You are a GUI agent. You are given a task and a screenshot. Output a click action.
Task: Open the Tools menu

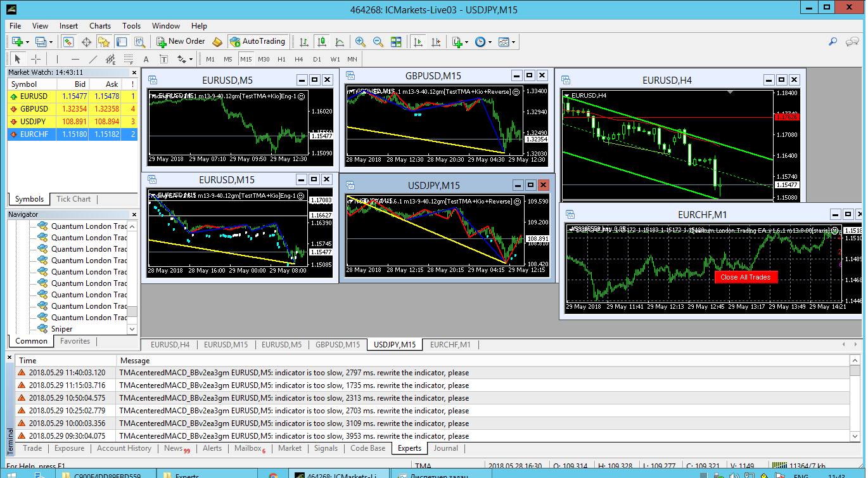pyautogui.click(x=131, y=26)
